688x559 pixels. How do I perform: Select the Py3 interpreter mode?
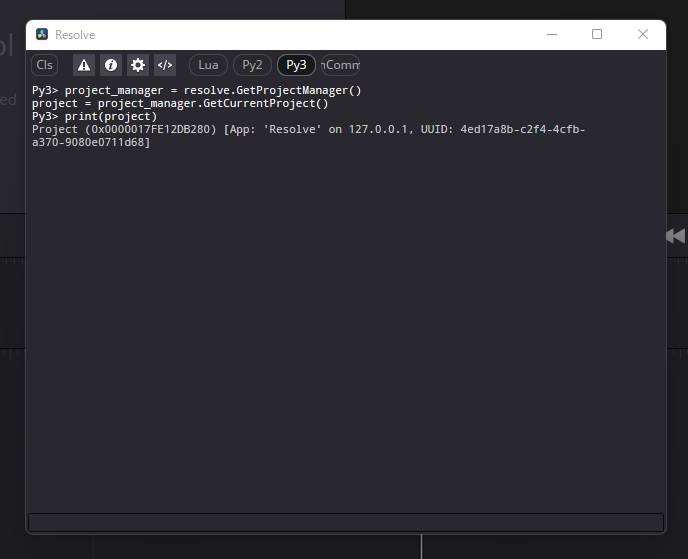296,65
